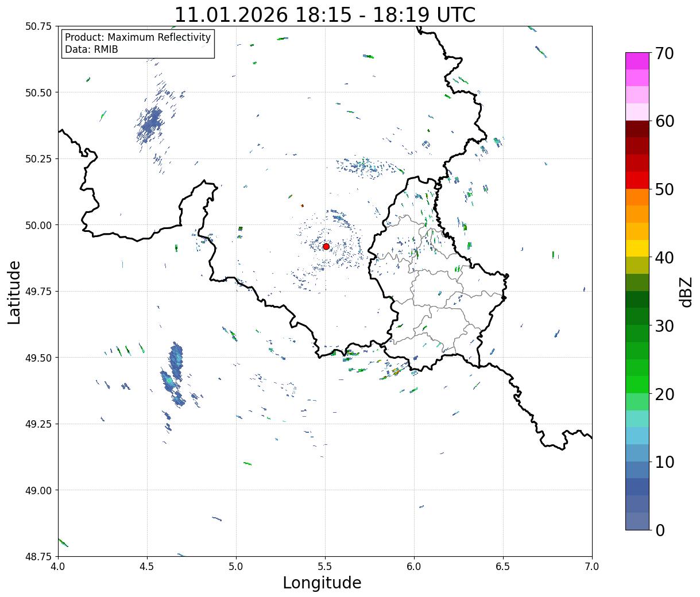Click the colorbar tick label 60

(x=664, y=121)
